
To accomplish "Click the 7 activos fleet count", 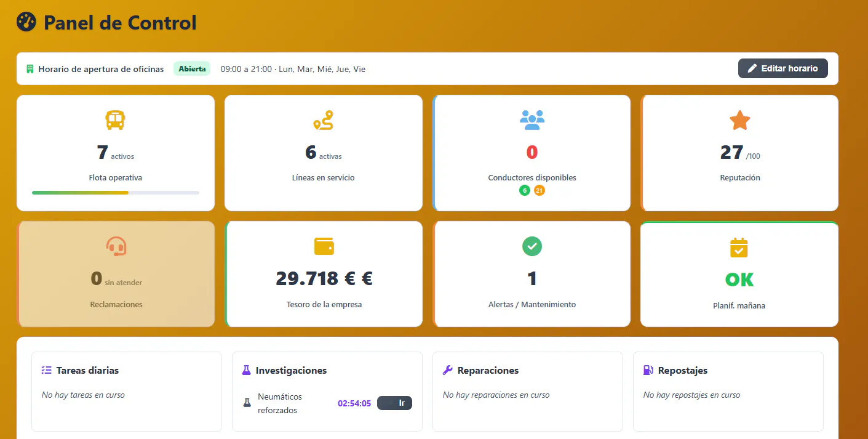I will click(116, 152).
